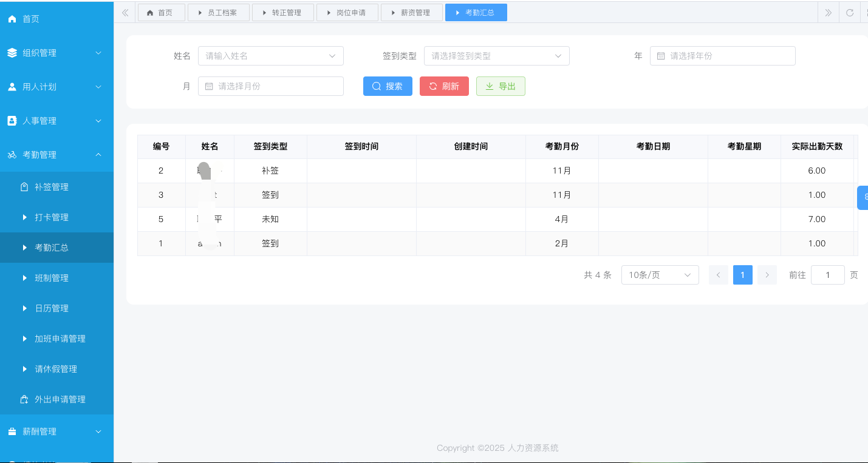Screen dimensions: 868x463
Task: Click the 补签管理 clipboard icon
Action: 24,186
